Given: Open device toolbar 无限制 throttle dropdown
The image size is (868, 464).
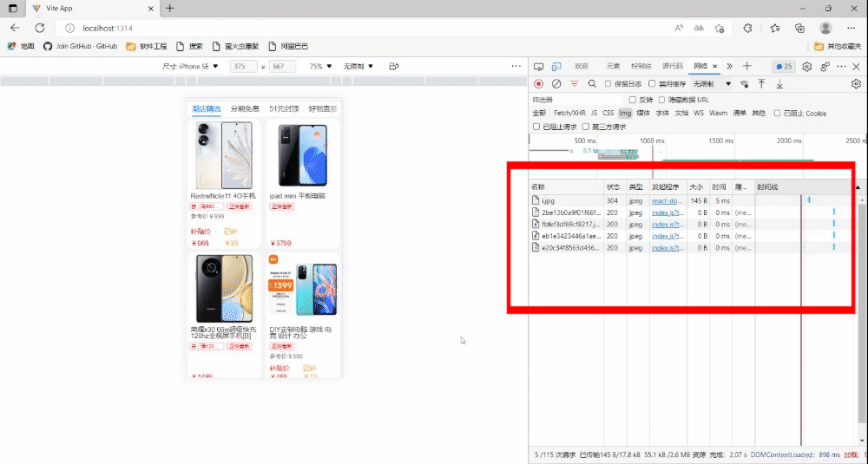Looking at the screenshot, I should 358,67.
